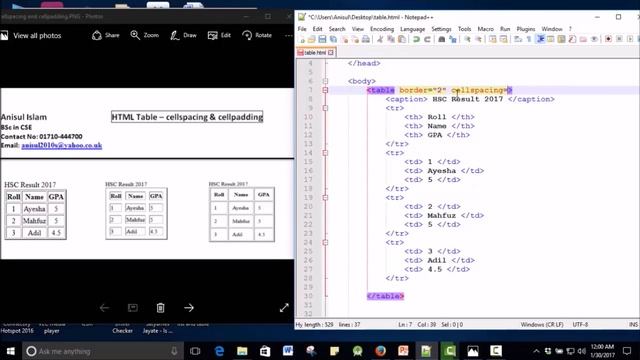Click Print icon in Notepad++ toolbar

pos(366,40)
